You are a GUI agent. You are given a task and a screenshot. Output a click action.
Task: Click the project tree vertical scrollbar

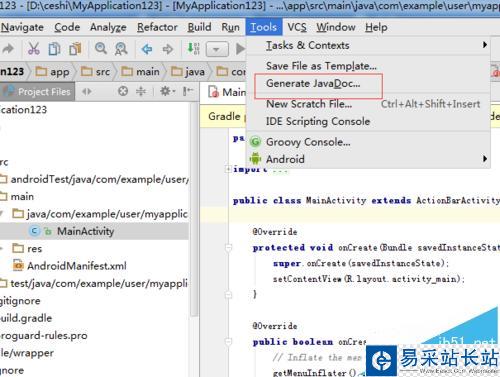point(194,208)
